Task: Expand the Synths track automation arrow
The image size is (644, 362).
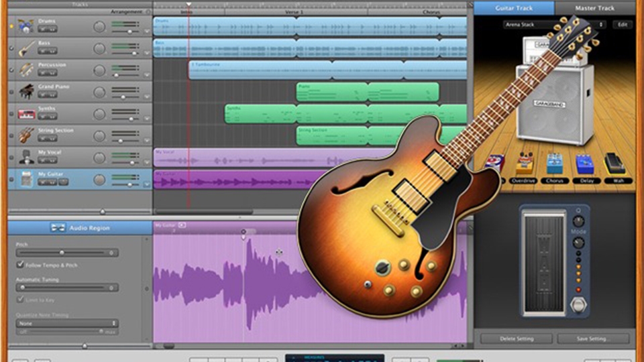Action: [147, 119]
